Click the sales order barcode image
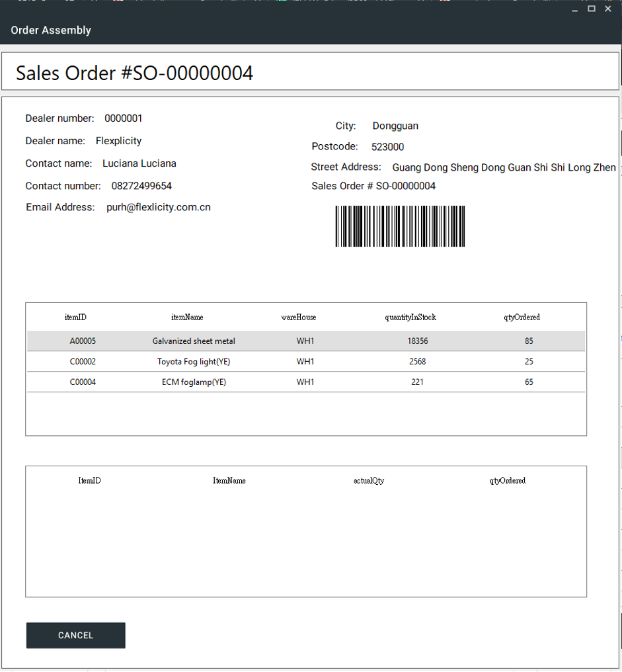 click(x=400, y=226)
